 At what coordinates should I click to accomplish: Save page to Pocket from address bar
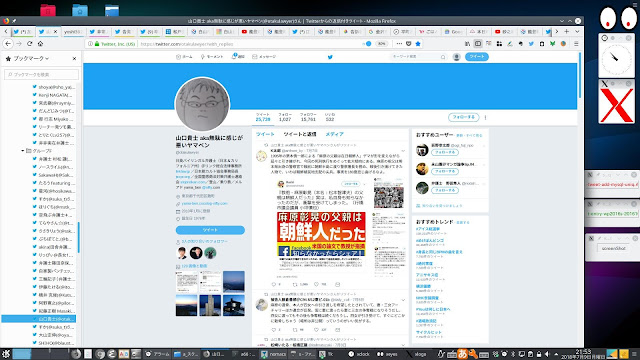[409, 44]
